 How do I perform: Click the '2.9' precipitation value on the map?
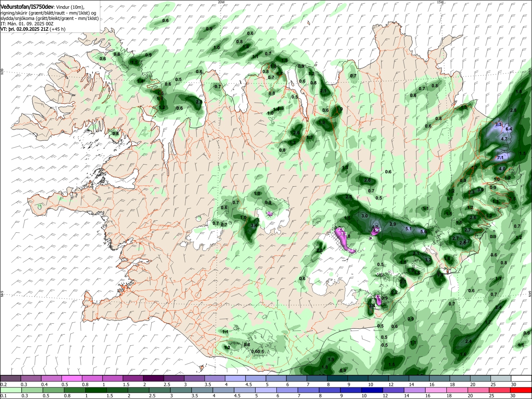[393, 224]
